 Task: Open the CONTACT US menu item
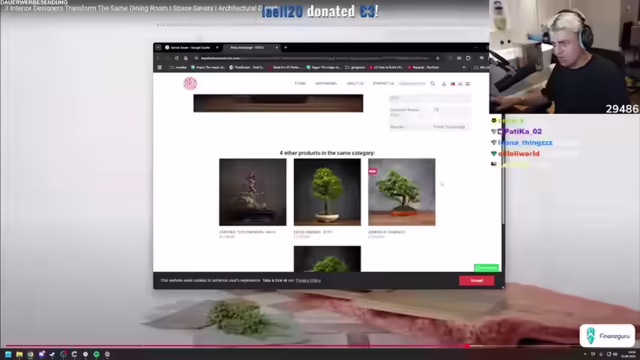click(x=383, y=84)
